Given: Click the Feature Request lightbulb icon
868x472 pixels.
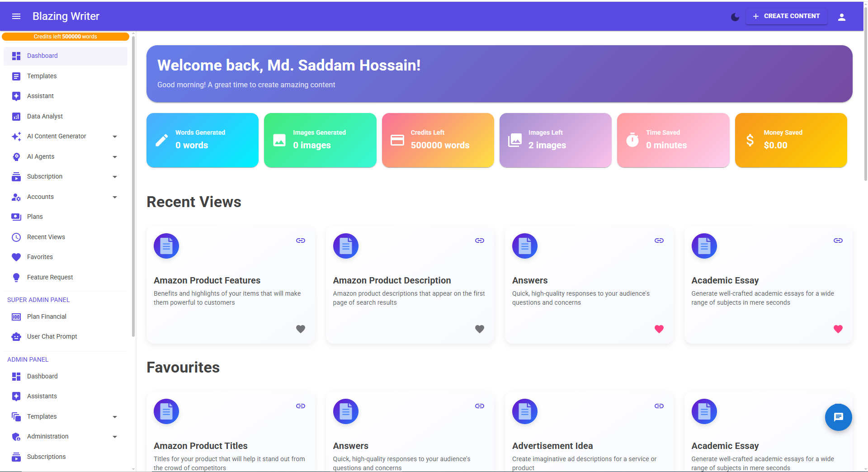Looking at the screenshot, I should pyautogui.click(x=16, y=277).
